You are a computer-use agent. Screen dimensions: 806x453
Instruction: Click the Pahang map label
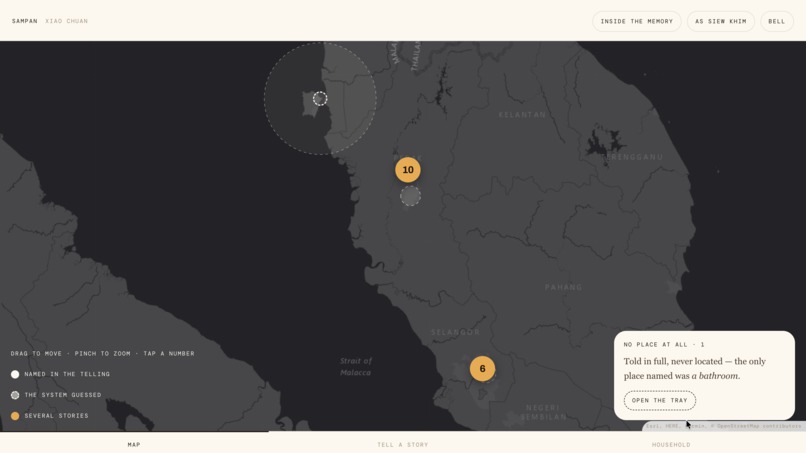pos(563,287)
